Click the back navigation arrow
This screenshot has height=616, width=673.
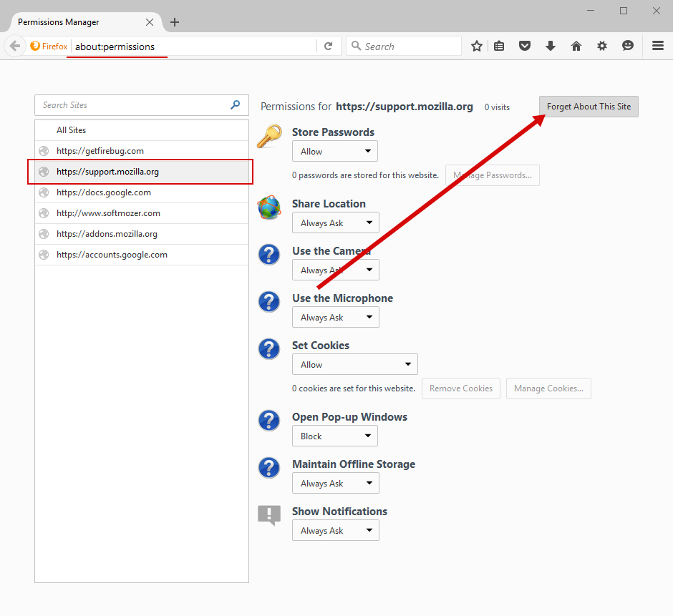click(15, 46)
